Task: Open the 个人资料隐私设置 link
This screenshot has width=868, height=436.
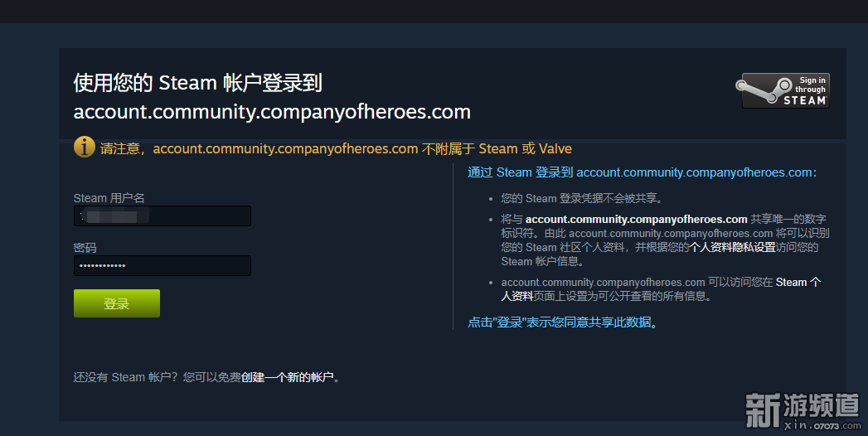Action: pyautogui.click(x=732, y=247)
